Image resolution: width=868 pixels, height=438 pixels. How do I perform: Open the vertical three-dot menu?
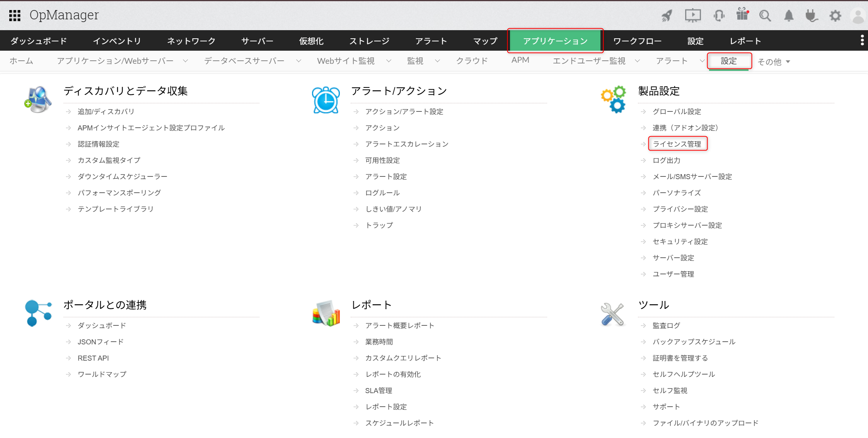862,40
